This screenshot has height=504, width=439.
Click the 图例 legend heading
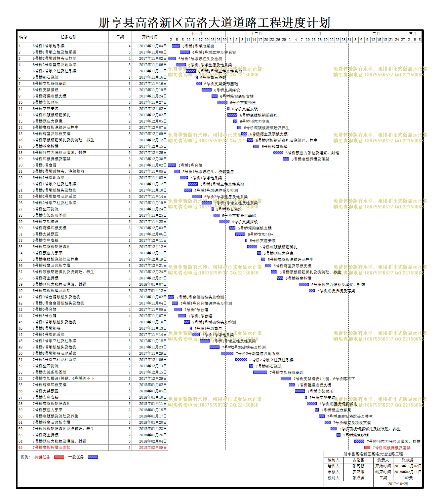pyautogui.click(x=25, y=457)
